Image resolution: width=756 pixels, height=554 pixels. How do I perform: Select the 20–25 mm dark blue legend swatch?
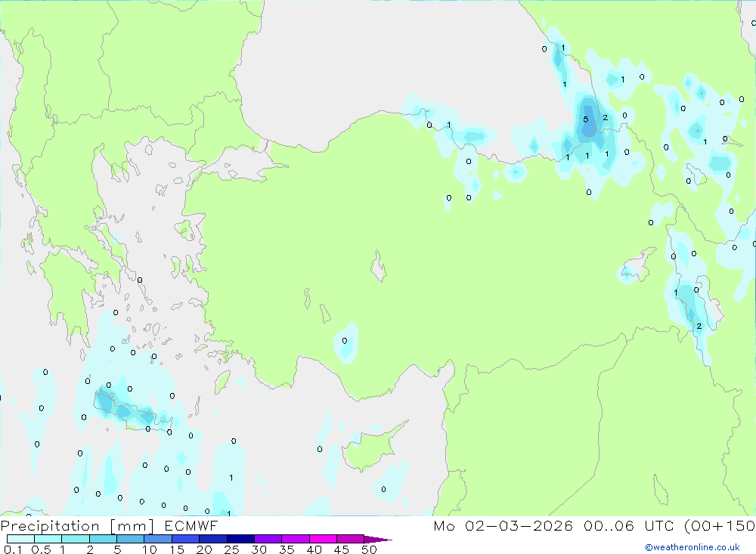tap(213, 539)
